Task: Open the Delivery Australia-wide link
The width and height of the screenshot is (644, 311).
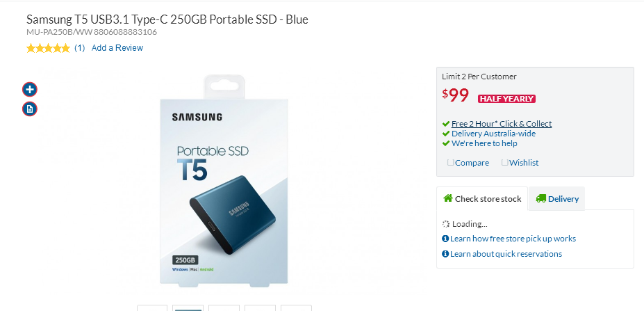Action: (x=493, y=134)
